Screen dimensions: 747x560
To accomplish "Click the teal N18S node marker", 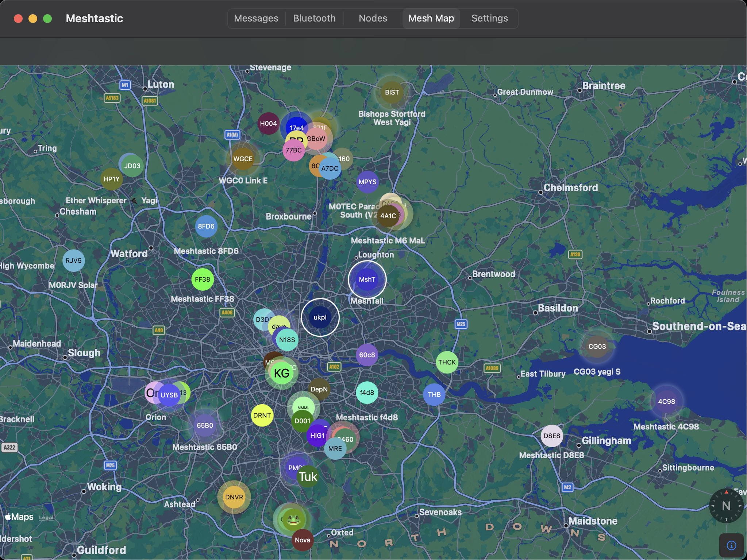I will [287, 340].
